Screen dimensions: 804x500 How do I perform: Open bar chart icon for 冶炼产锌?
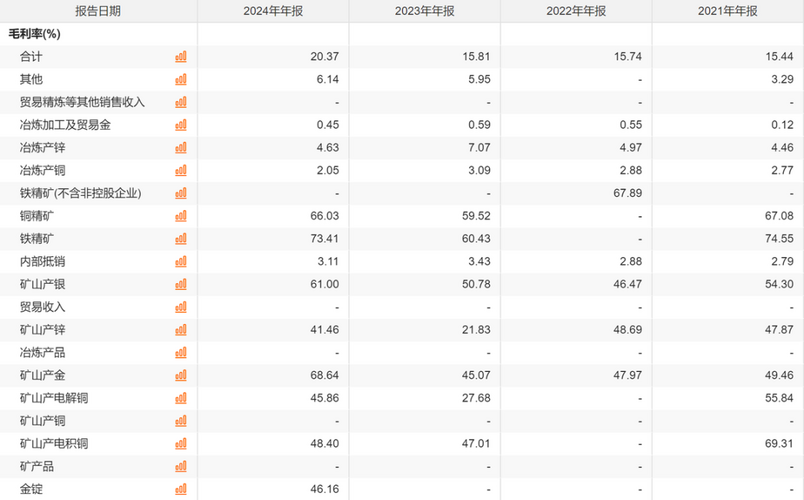[x=180, y=148]
